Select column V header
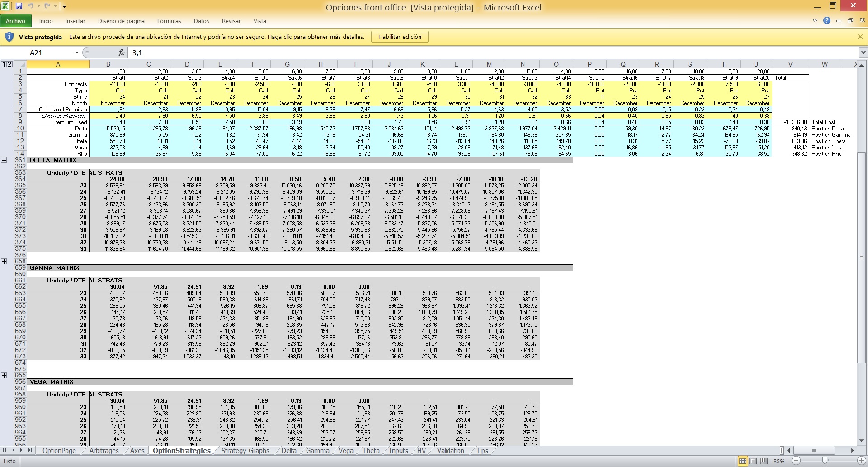The width and height of the screenshot is (868, 467). 790,64
